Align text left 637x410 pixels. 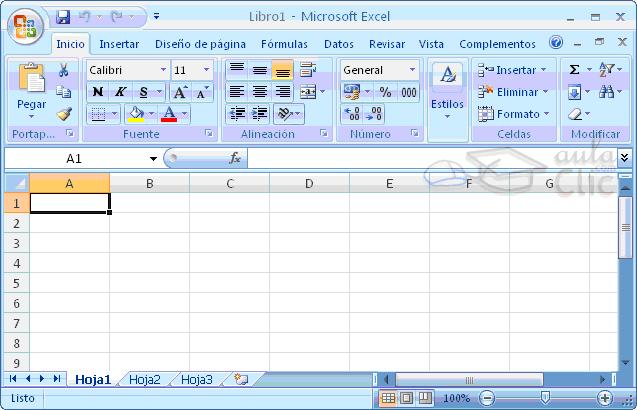237,92
